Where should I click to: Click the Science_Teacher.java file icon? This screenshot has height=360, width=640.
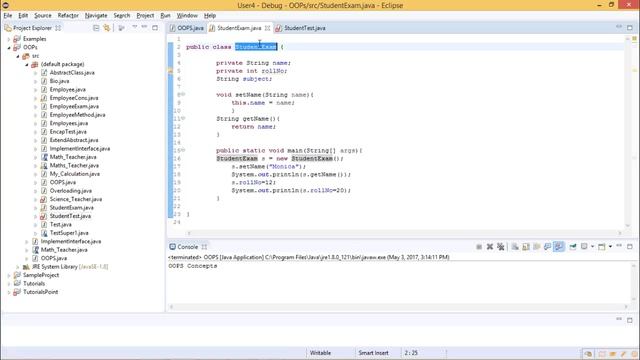(43, 199)
